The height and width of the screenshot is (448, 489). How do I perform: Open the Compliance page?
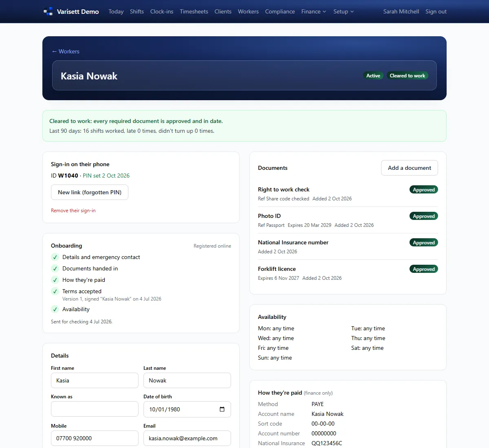point(280,11)
